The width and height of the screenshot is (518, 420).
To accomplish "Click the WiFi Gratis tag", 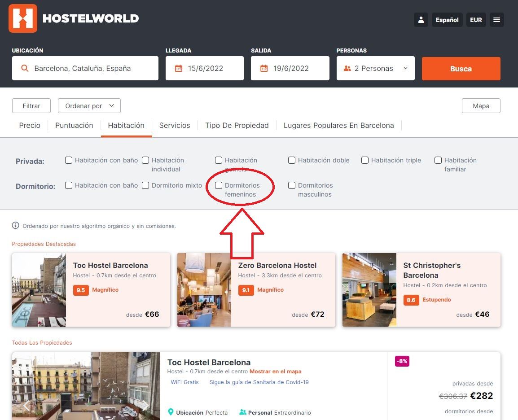I will 184,382.
